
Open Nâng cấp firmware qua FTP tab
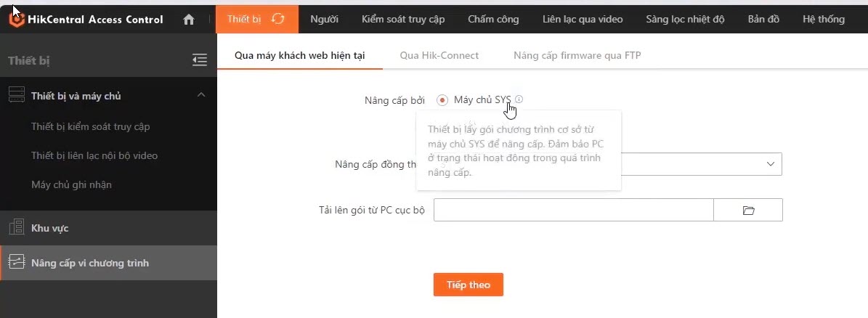click(577, 55)
